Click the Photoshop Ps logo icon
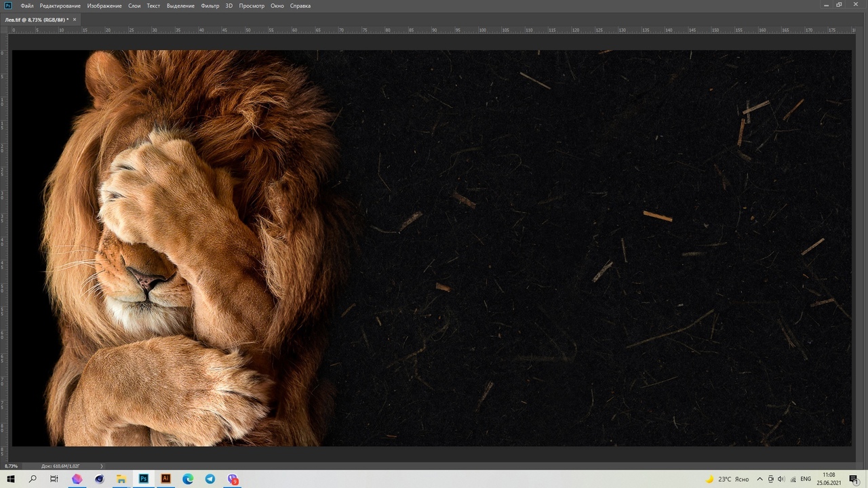Viewport: 868px width, 488px height. (x=8, y=5)
